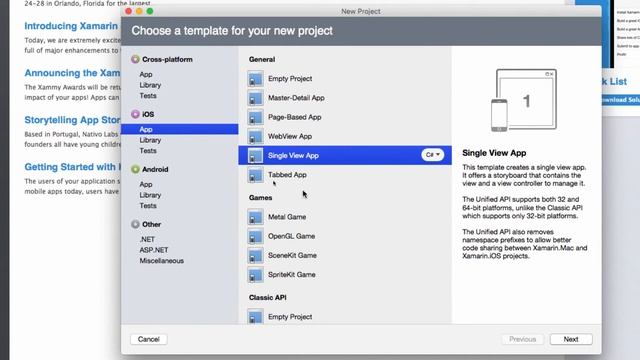Open ASP.NET under Other
The height and width of the screenshot is (360, 640).
pos(154,250)
